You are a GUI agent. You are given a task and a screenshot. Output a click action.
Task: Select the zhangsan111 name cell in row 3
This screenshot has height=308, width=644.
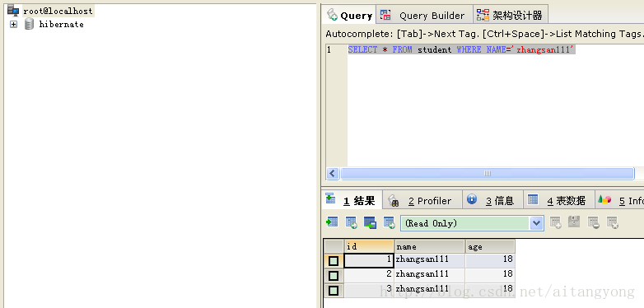pyautogui.click(x=430, y=290)
